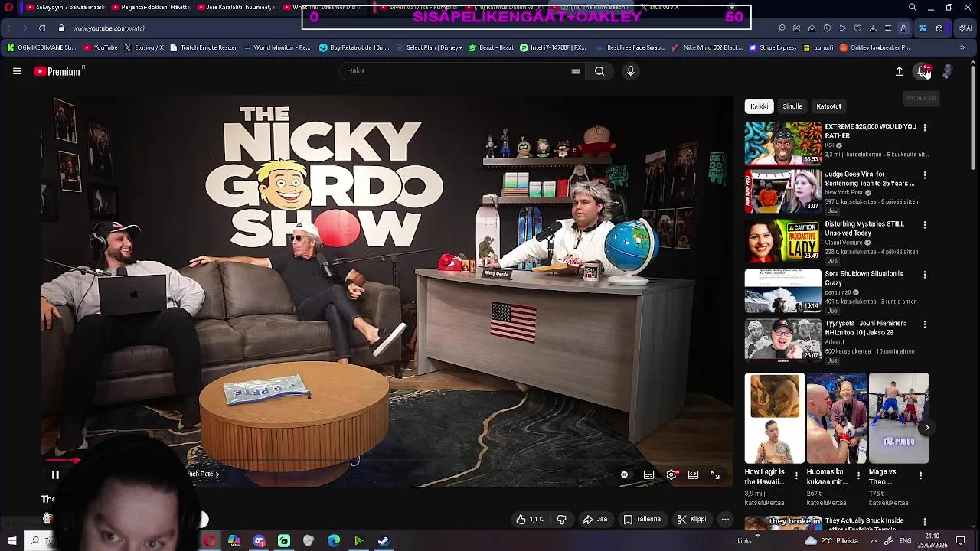
Task: Select the Sinulle filter chip
Action: pyautogui.click(x=792, y=106)
